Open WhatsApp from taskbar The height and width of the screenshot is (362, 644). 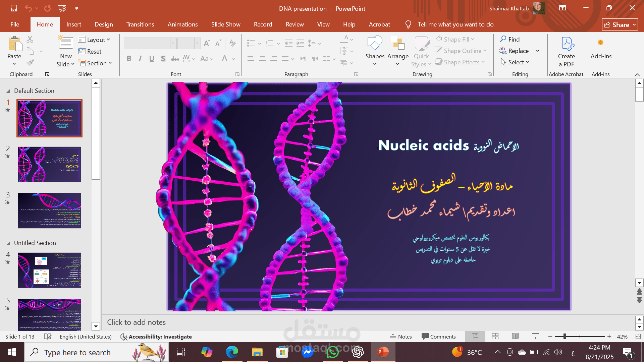click(x=332, y=352)
